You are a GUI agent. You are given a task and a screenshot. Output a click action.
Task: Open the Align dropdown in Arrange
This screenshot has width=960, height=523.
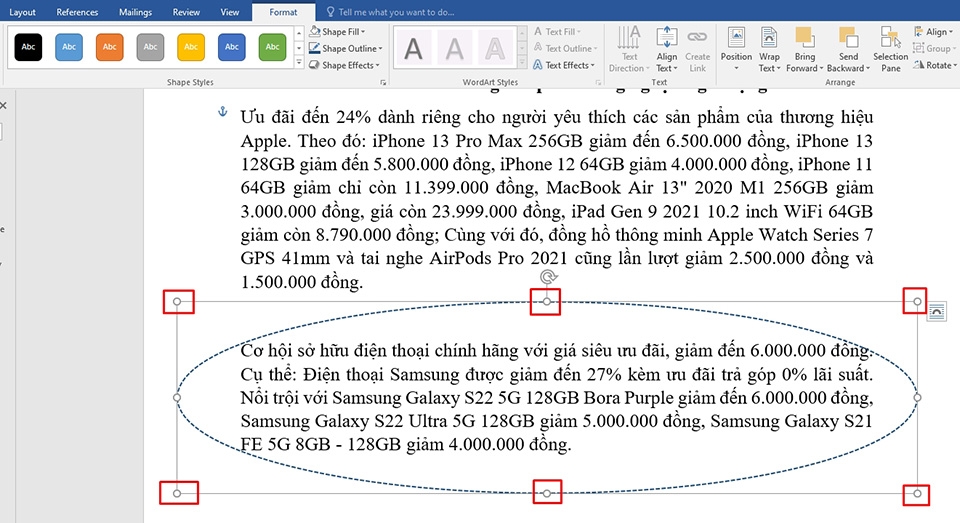[933, 31]
